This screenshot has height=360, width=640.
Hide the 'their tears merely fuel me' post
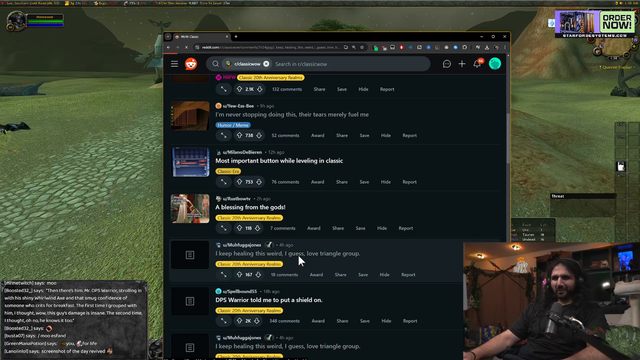coord(386,136)
